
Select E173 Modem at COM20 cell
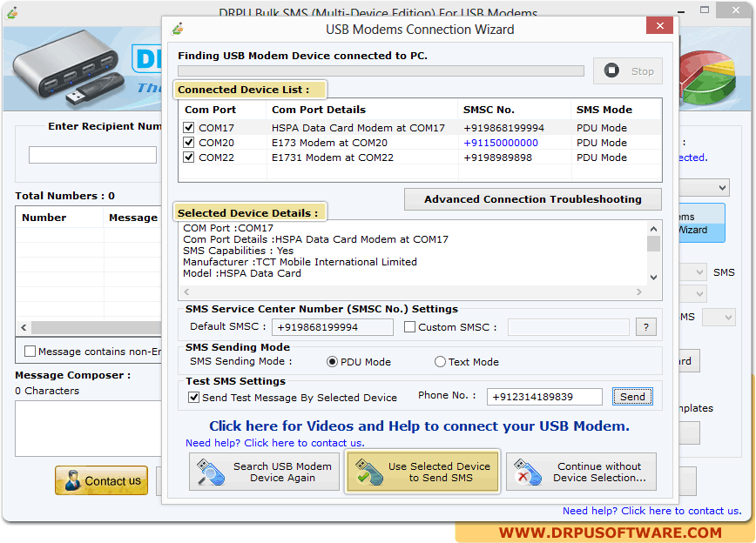pos(329,143)
